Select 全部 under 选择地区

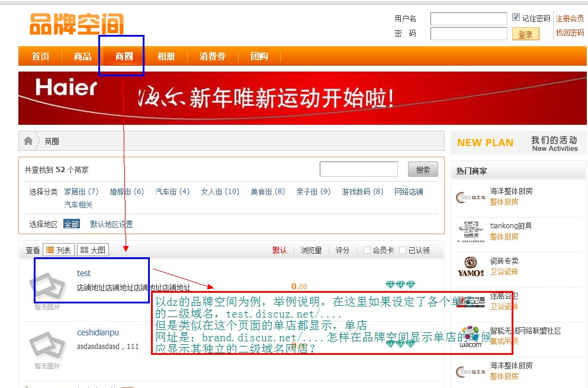[x=72, y=224]
